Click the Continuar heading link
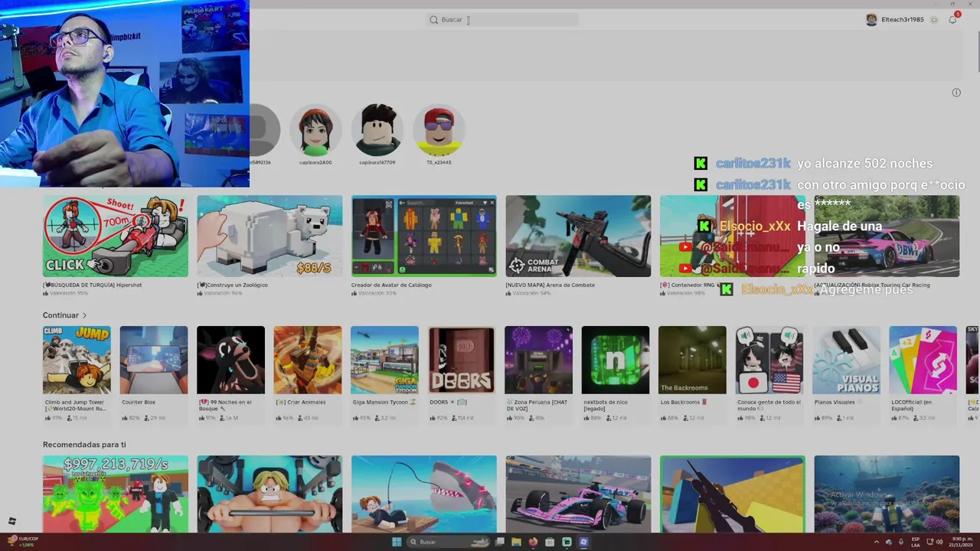 (x=60, y=315)
